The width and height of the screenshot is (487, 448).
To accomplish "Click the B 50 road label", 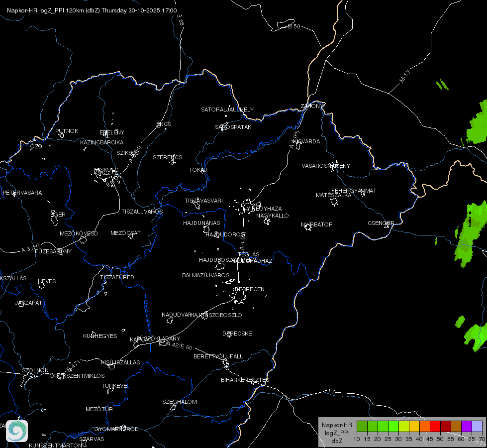I will tap(294, 26).
